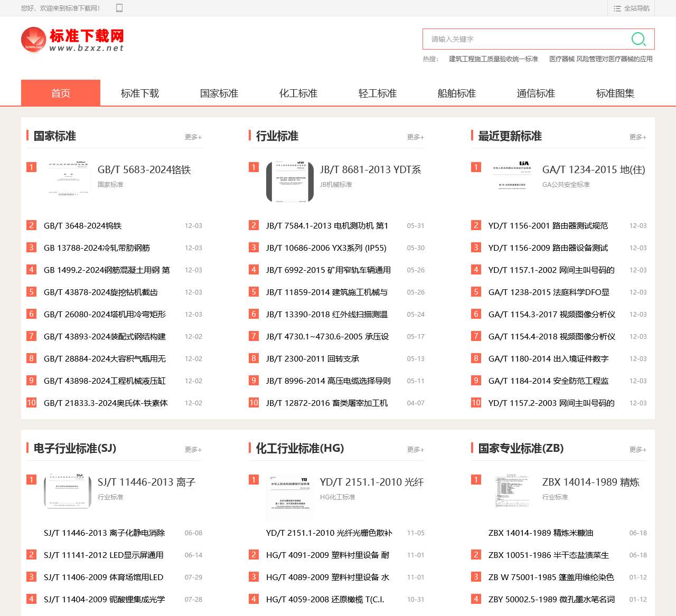676x616 pixels.
Task: Open GB 13788-2024冷轧带肋钢筋 standard
Action: point(97,248)
